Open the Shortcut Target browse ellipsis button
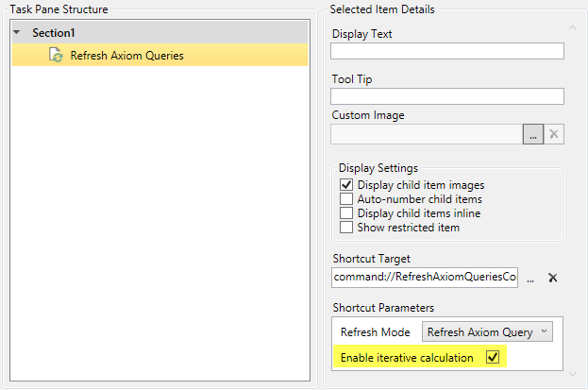This screenshot has height=390, width=588. 530,279
